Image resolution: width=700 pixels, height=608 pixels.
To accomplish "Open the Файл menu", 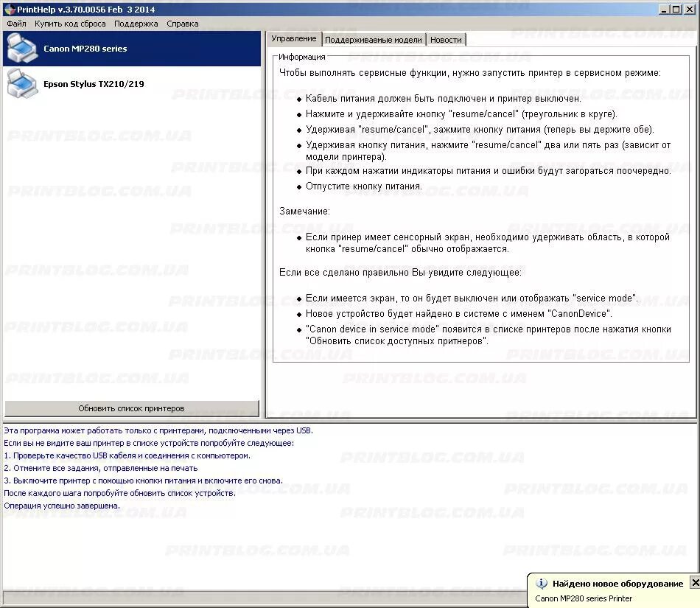I will click(x=16, y=24).
